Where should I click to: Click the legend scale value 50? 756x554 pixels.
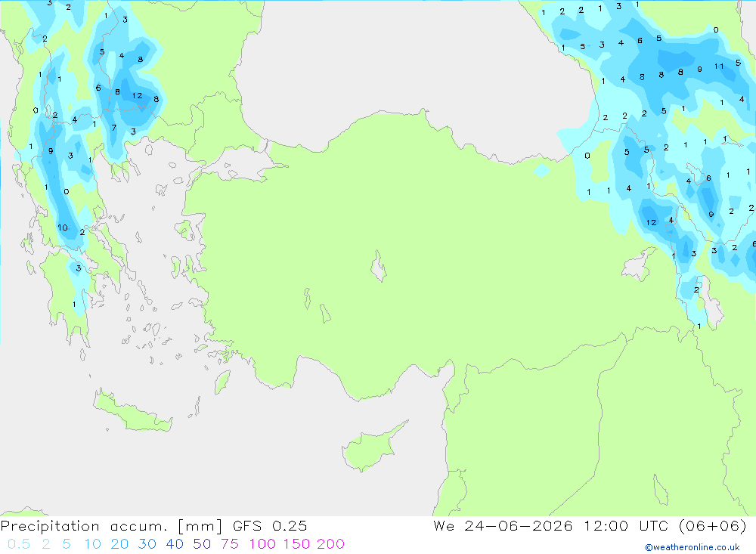click(202, 544)
